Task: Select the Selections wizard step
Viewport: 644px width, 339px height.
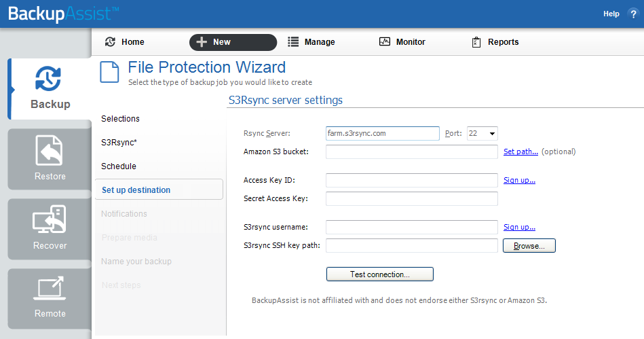Action: (x=120, y=118)
